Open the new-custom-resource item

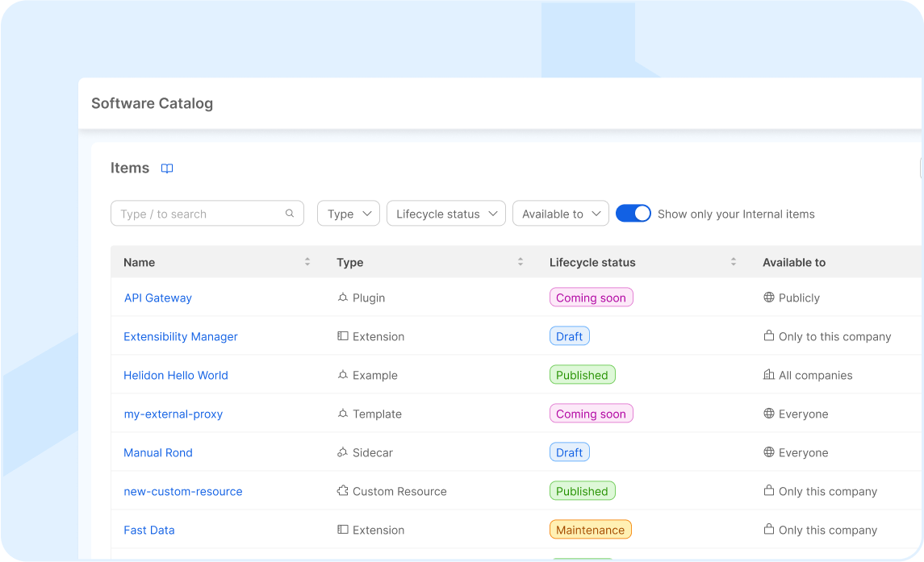[x=182, y=491]
